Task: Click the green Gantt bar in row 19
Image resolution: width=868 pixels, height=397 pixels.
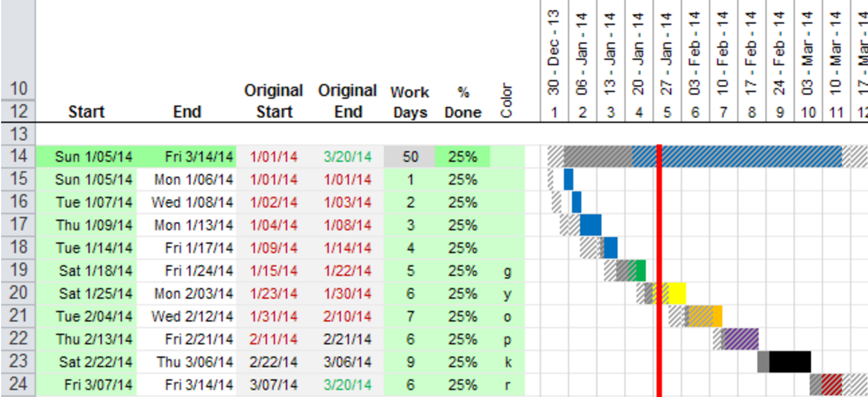Action: click(x=638, y=270)
